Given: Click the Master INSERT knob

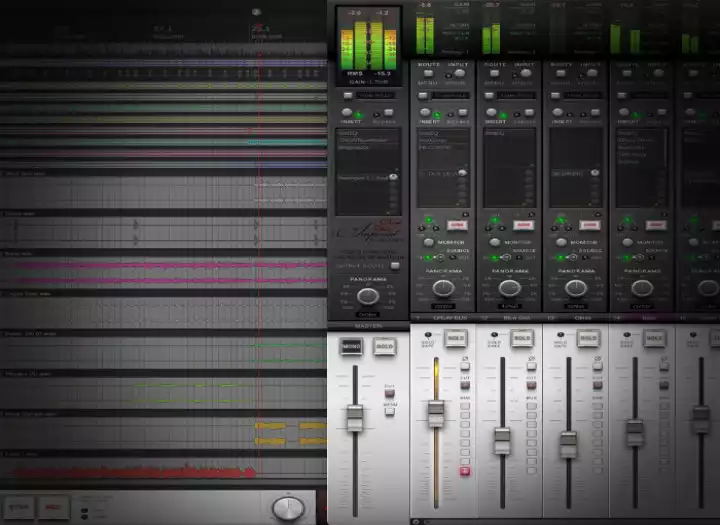Looking at the screenshot, I should pyautogui.click(x=347, y=112).
